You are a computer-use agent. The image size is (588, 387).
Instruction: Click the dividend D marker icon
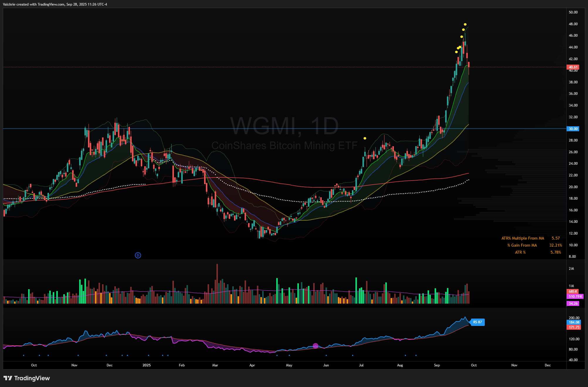click(x=138, y=255)
